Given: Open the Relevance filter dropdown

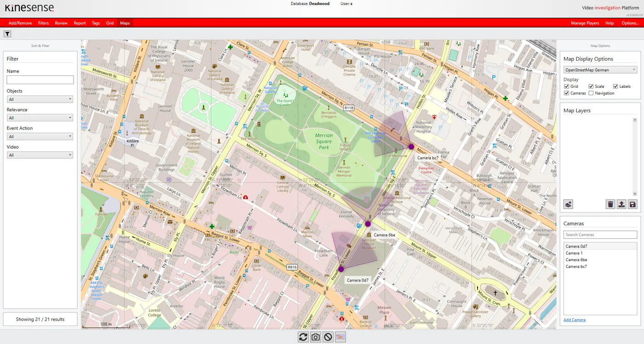Looking at the screenshot, I should tap(40, 118).
